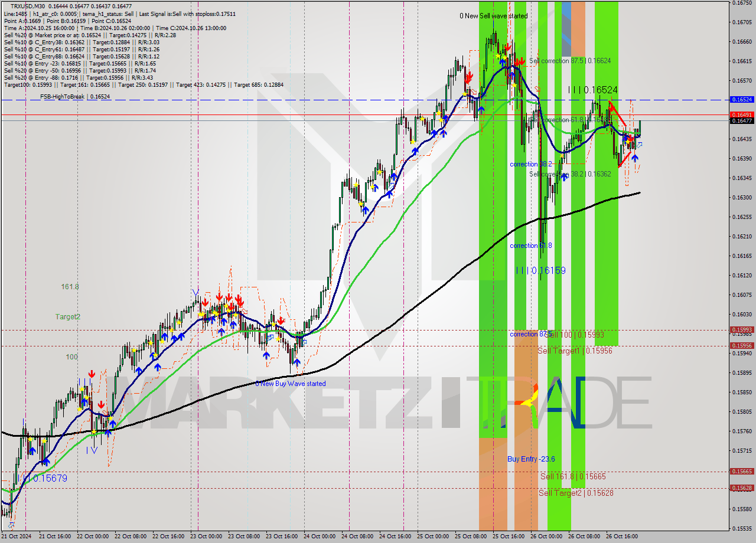Click 0.16750 on the price scale
The height and width of the screenshot is (543, 756).
[x=742, y=3]
